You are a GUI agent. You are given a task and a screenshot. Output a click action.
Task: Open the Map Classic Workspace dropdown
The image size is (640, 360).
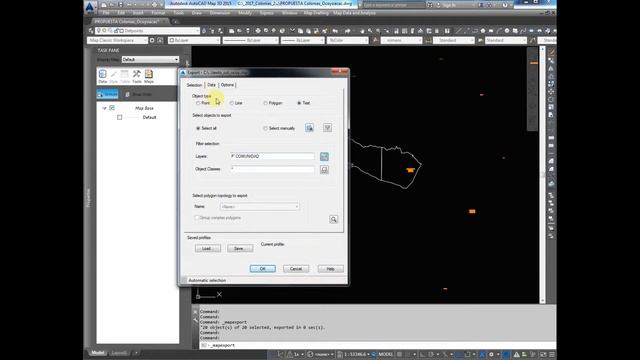pyautogui.click(x=117, y=40)
